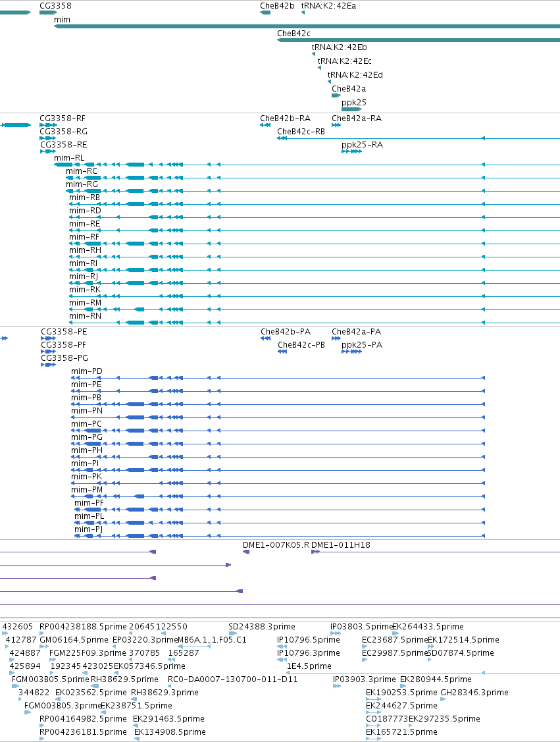Screen dimensions: 560x742
Task: Select tRNA:K2:42Eb label
Action: 339,47
